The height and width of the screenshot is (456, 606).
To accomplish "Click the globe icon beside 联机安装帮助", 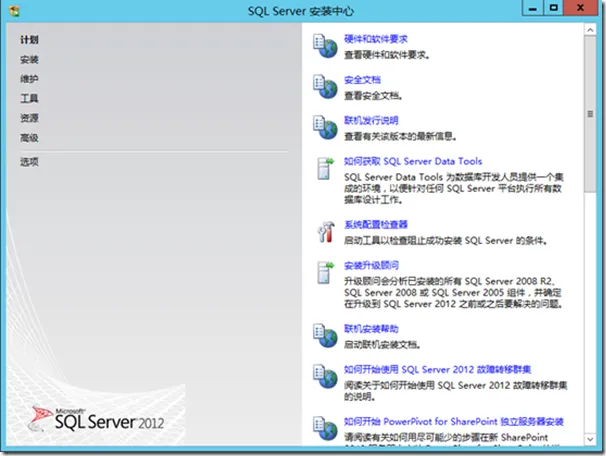I will 325,335.
